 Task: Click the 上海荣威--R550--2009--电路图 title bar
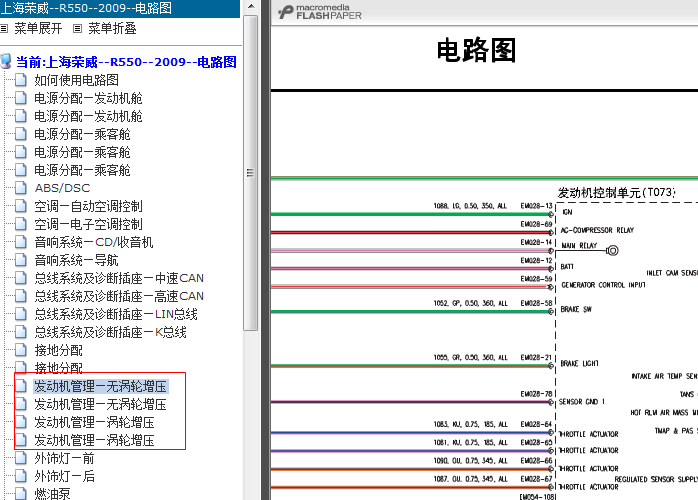coord(120,8)
